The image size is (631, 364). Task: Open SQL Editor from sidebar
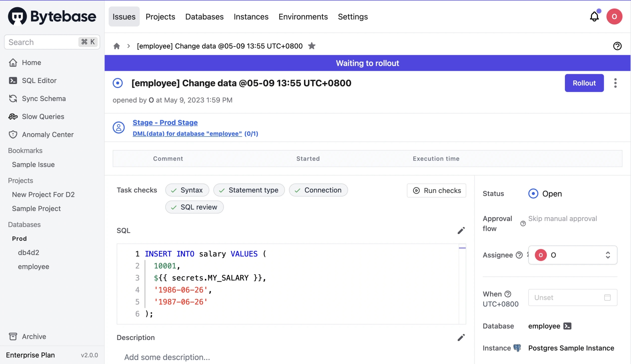click(x=39, y=81)
